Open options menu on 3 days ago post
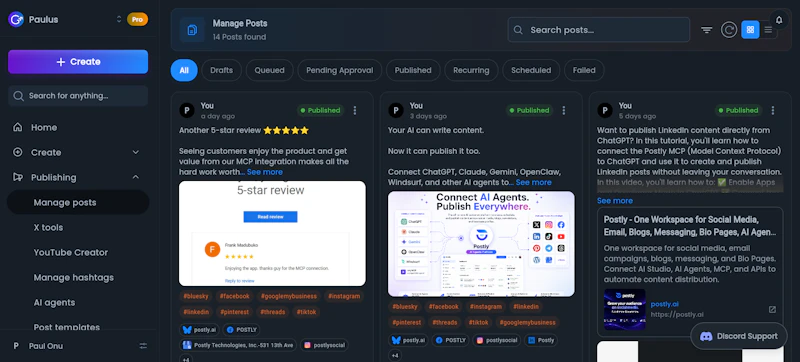 click(x=564, y=110)
